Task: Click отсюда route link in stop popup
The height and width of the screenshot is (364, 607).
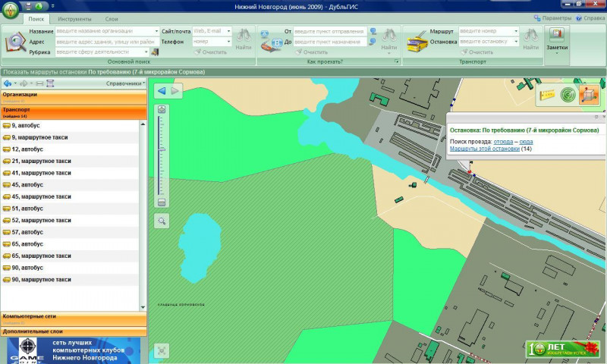Action: [x=503, y=142]
